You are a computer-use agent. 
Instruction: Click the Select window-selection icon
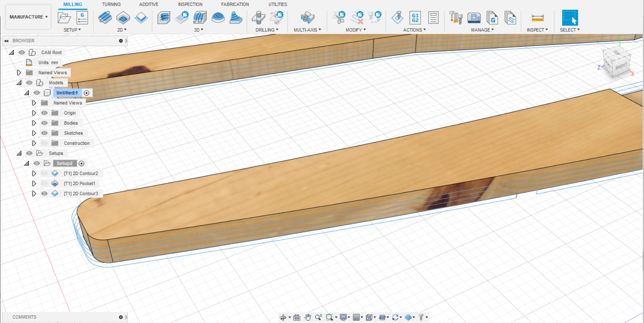pos(570,17)
